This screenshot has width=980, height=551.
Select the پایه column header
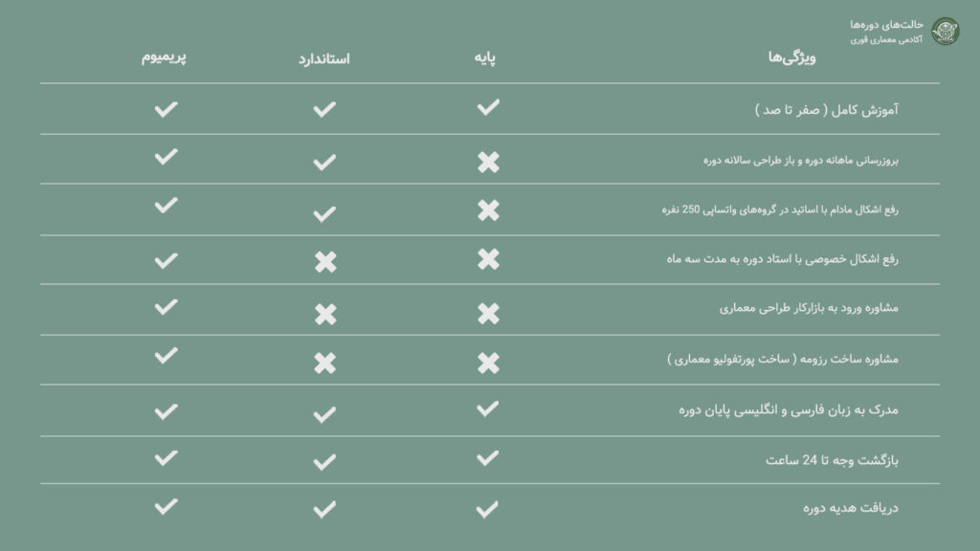(485, 58)
